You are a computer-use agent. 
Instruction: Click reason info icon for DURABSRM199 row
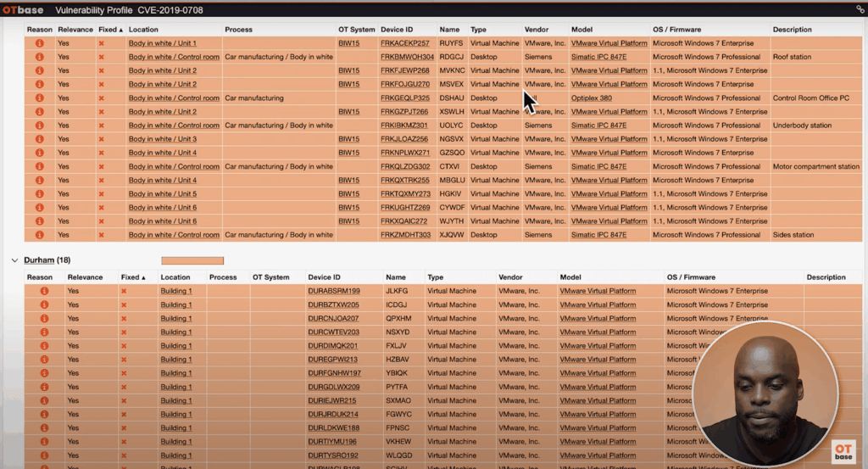(39, 291)
